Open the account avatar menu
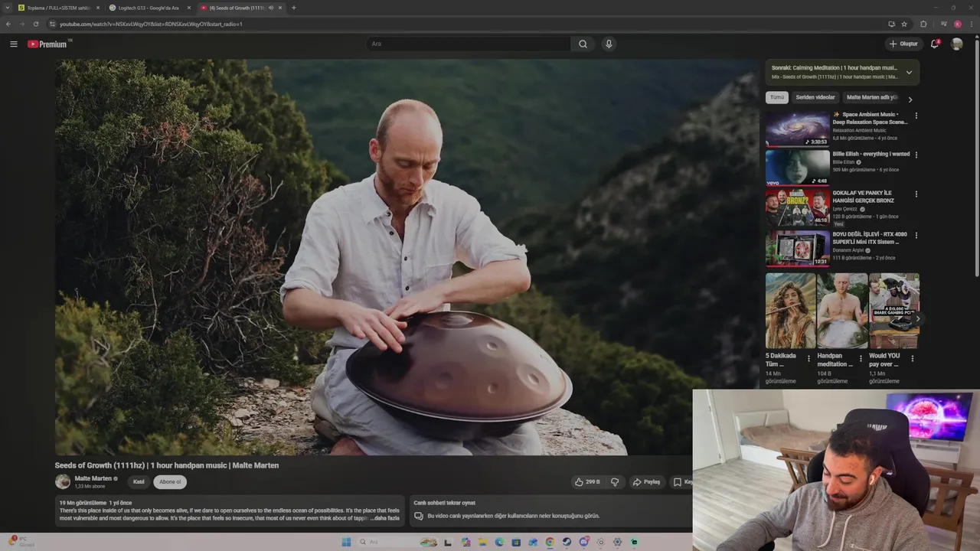 point(956,44)
